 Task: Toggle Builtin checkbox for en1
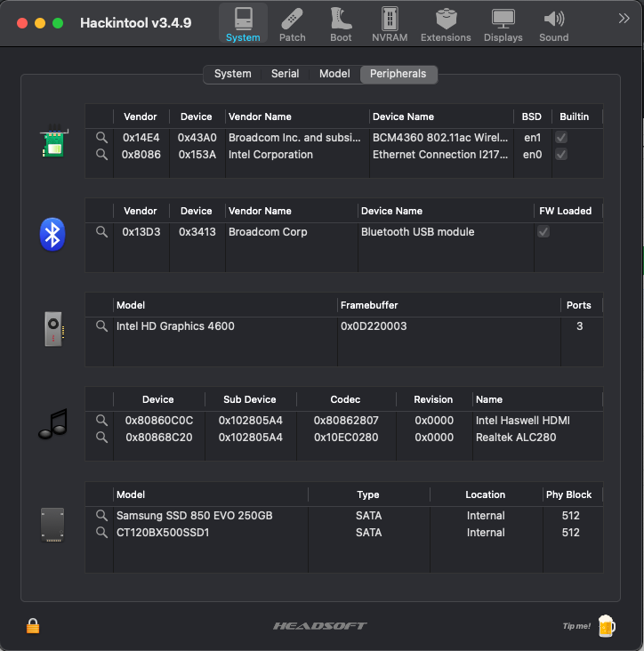(x=561, y=138)
